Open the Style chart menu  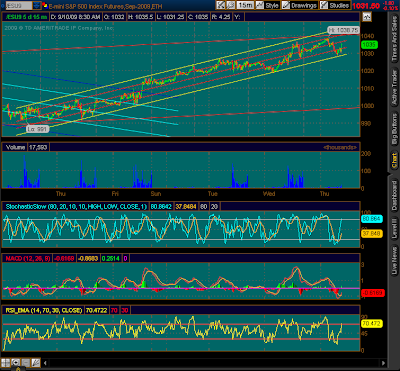point(268,5)
